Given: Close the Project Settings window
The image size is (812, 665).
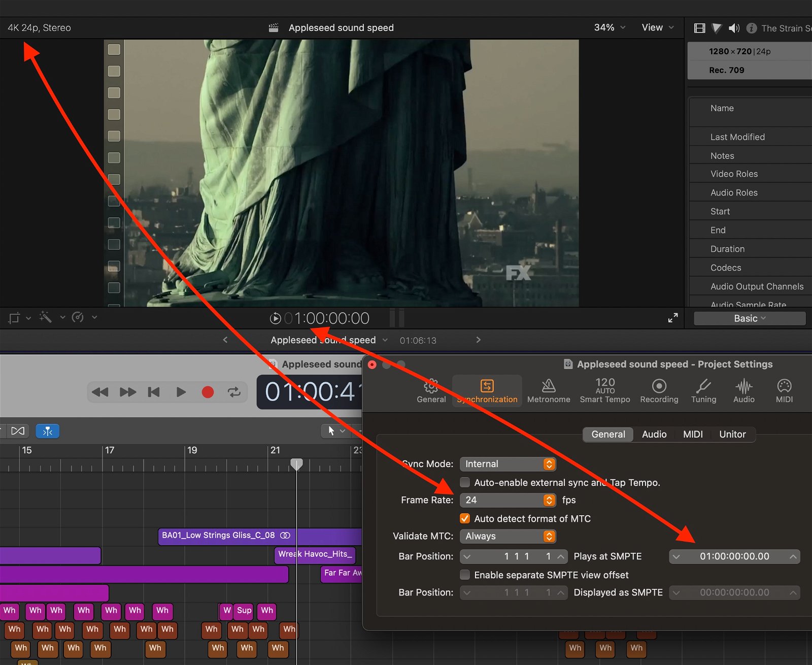Looking at the screenshot, I should click(x=372, y=364).
